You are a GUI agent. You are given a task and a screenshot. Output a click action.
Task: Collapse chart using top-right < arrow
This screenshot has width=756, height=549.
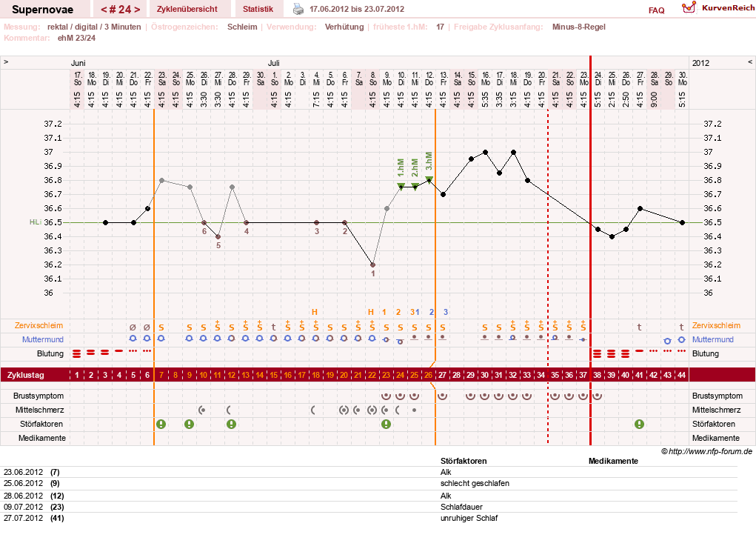point(750,62)
